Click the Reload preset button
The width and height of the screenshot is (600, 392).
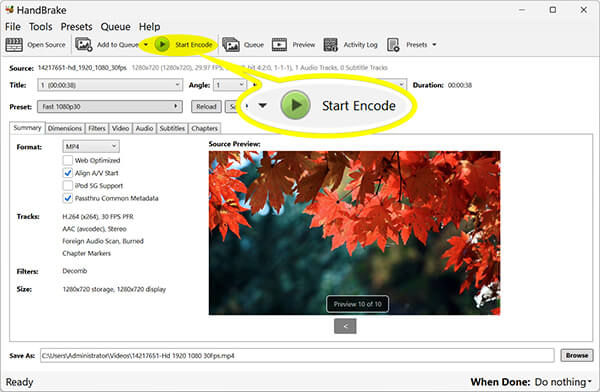point(206,106)
